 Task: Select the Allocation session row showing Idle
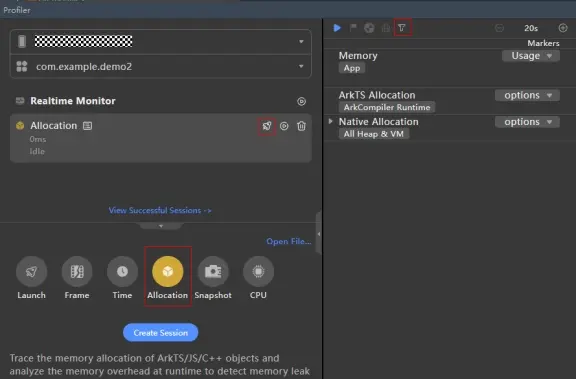pos(161,138)
